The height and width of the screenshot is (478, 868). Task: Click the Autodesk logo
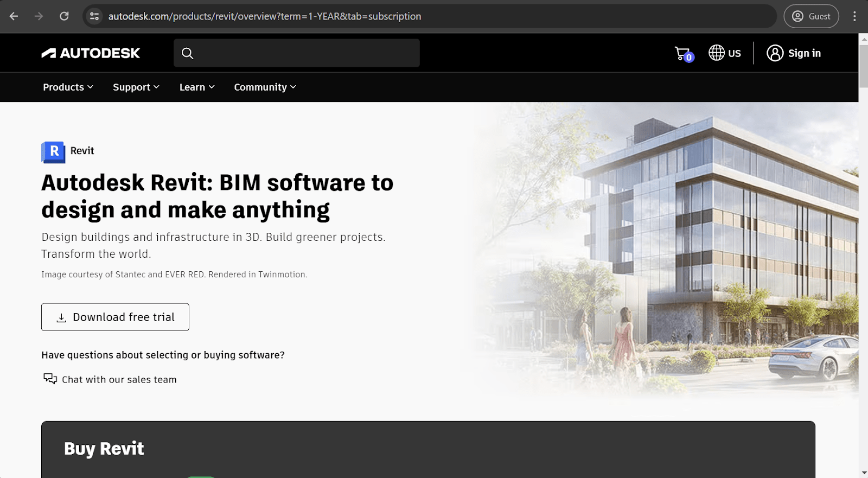click(91, 53)
